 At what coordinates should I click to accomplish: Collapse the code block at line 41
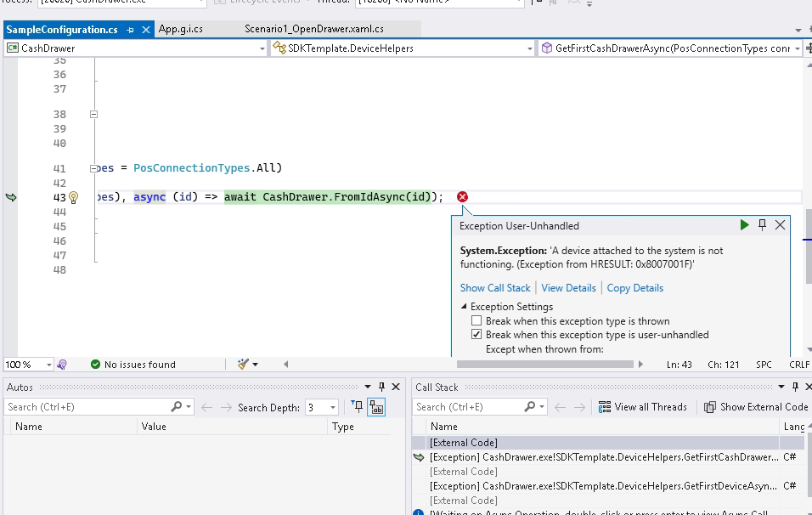pyautogui.click(x=93, y=168)
